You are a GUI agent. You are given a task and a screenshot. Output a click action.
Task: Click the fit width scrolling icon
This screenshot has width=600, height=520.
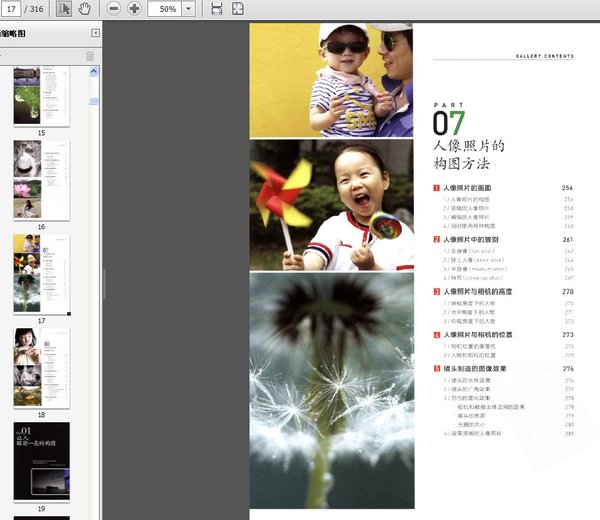point(217,9)
